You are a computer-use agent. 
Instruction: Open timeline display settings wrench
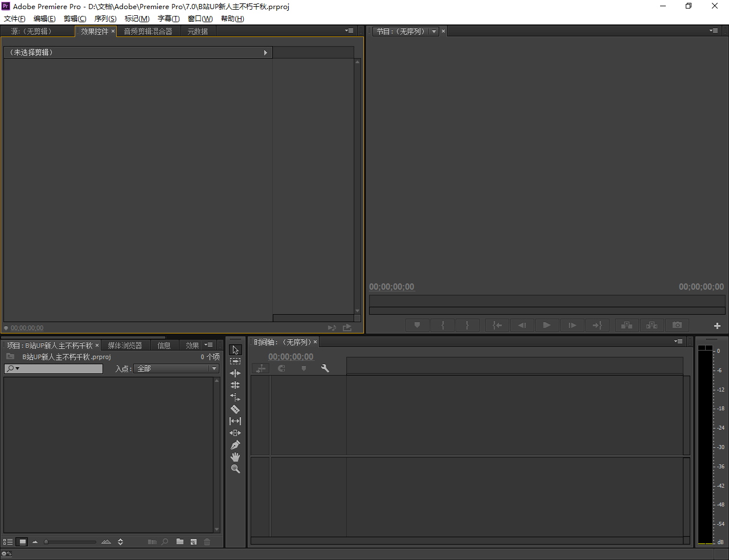(x=325, y=369)
